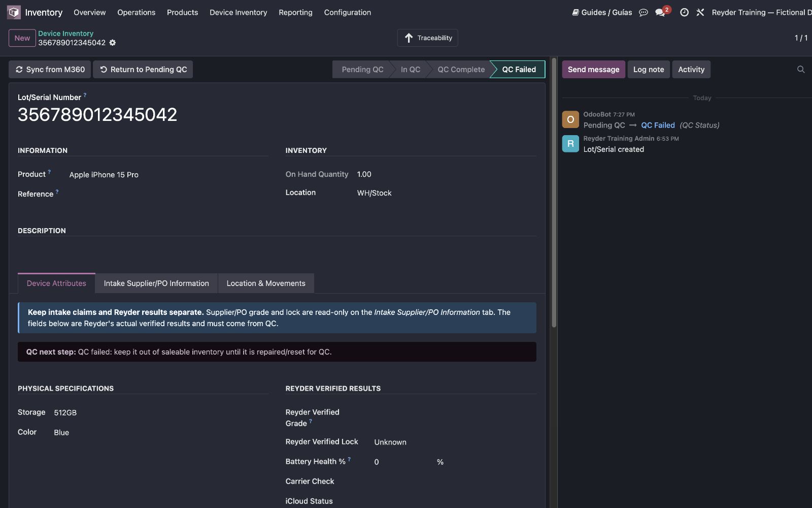Click the Activity button

coord(691,70)
